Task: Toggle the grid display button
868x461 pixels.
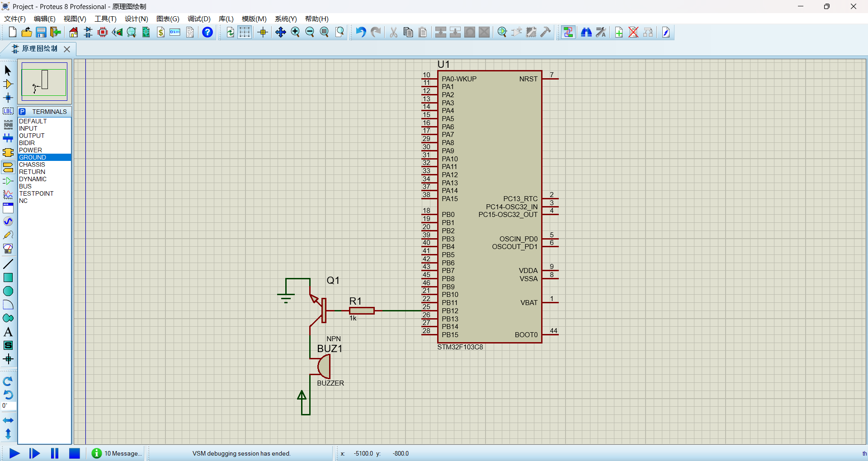Action: click(x=245, y=32)
